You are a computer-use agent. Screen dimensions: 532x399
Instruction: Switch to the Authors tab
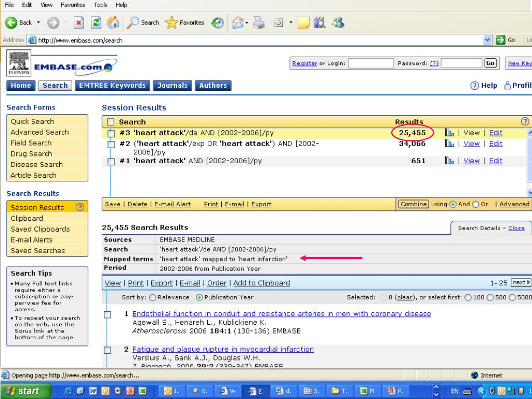(x=213, y=86)
